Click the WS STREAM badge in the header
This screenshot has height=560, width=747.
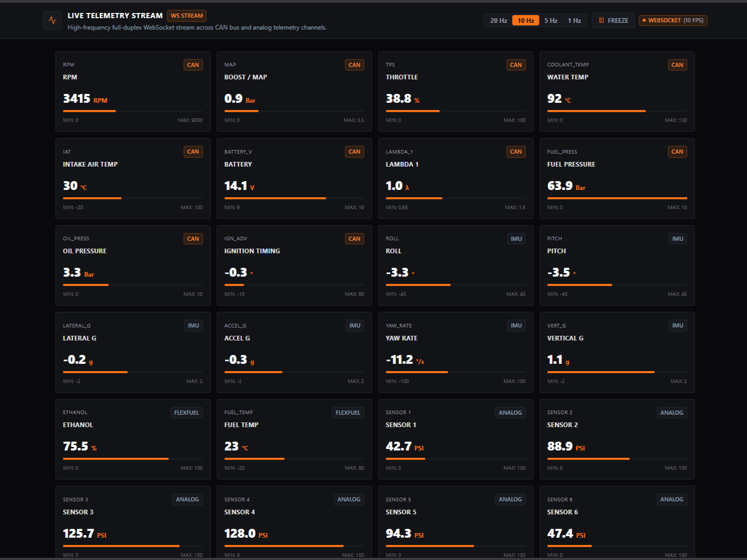tap(187, 16)
